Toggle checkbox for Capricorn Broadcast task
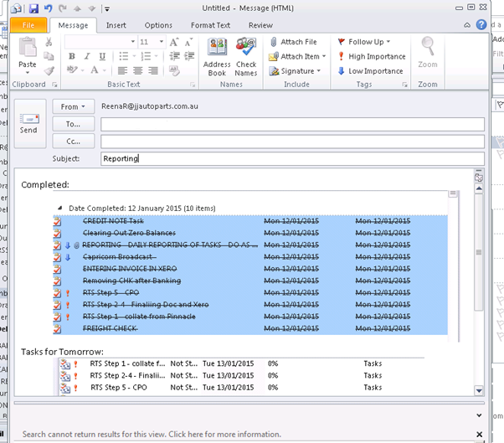 pyautogui.click(x=57, y=257)
